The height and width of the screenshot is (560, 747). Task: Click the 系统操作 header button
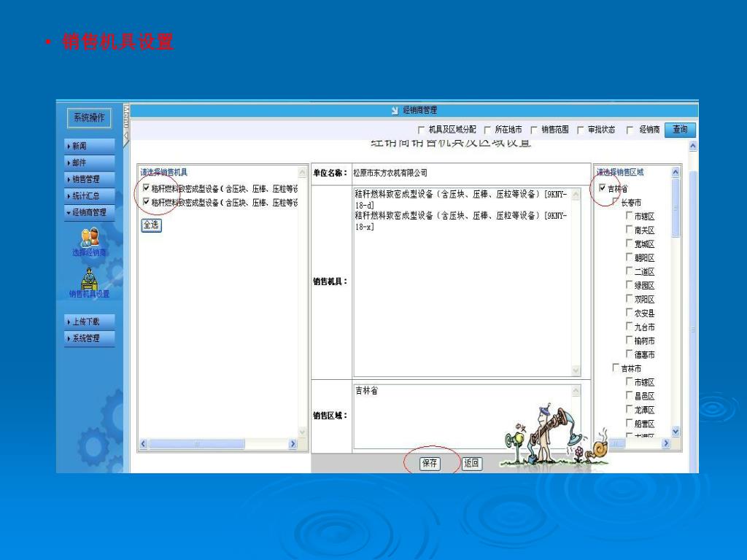89,117
